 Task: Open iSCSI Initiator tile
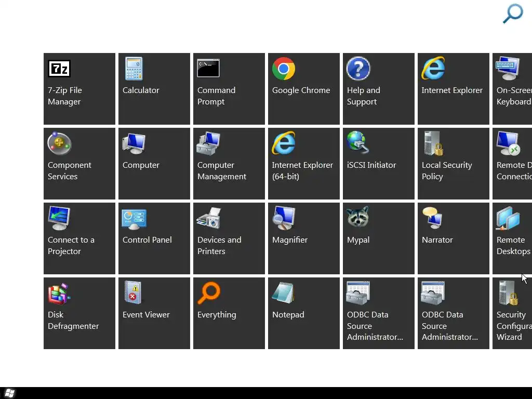click(379, 164)
